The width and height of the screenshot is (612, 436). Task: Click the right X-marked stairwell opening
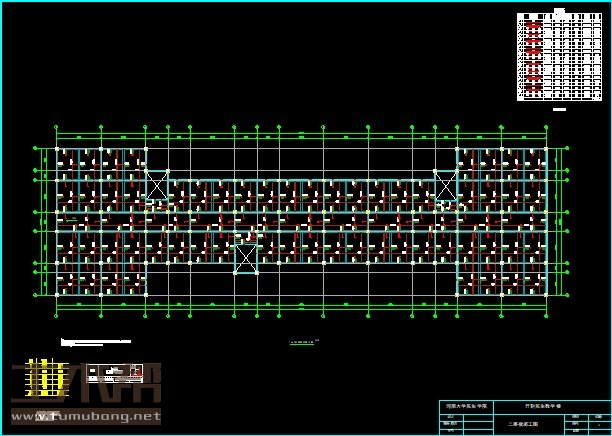tap(445, 185)
